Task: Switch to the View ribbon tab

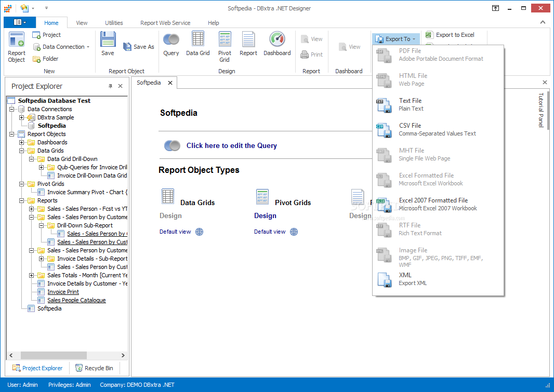Action: click(82, 22)
